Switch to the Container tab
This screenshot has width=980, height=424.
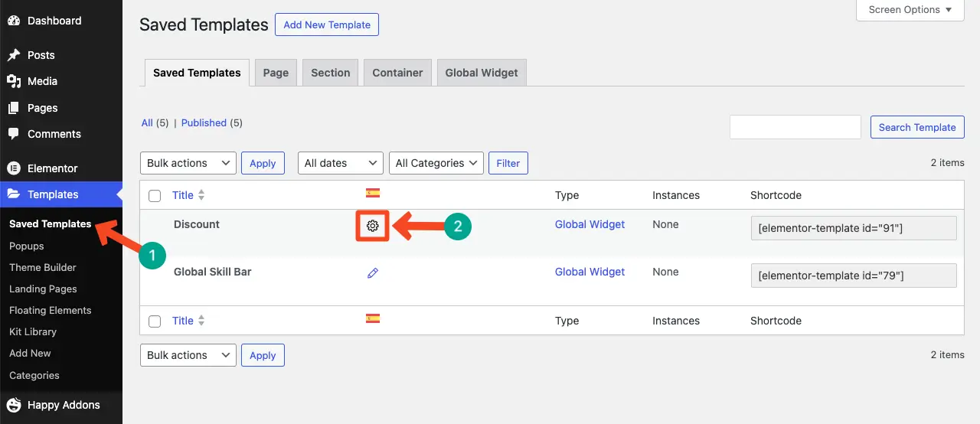tap(397, 73)
